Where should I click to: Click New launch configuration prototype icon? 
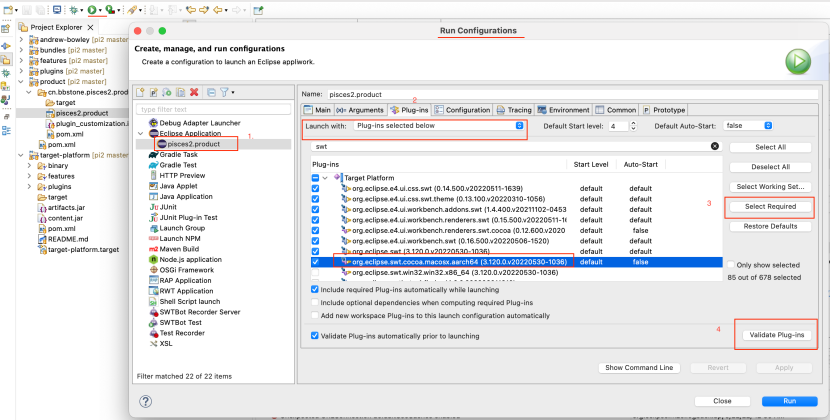154,92
